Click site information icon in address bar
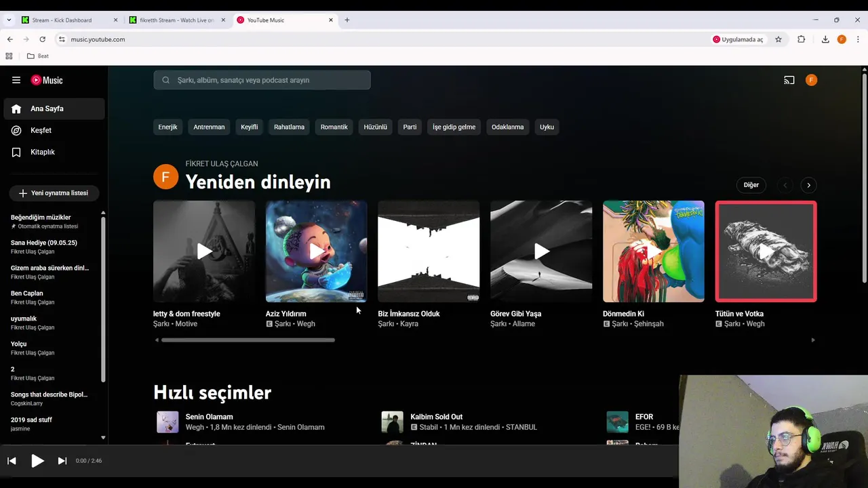The height and width of the screenshot is (488, 868). [x=62, y=39]
